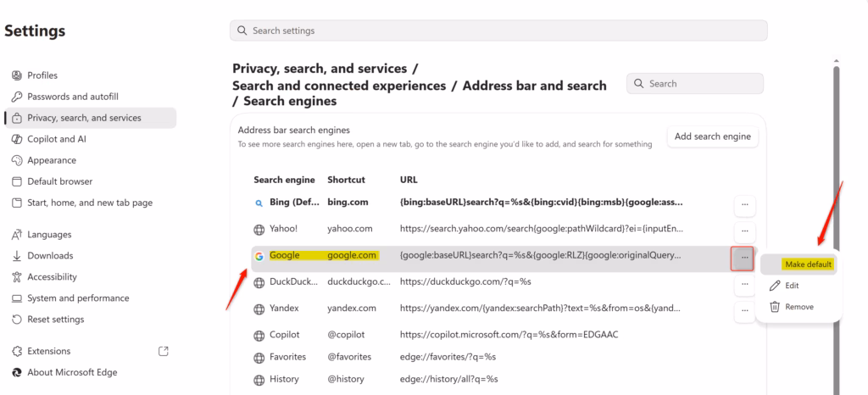868x395 pixels.
Task: Choose Edit in context menu
Action: (x=792, y=286)
